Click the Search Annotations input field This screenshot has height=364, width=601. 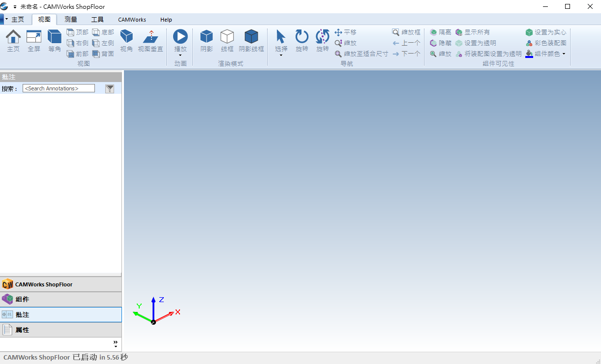59,88
